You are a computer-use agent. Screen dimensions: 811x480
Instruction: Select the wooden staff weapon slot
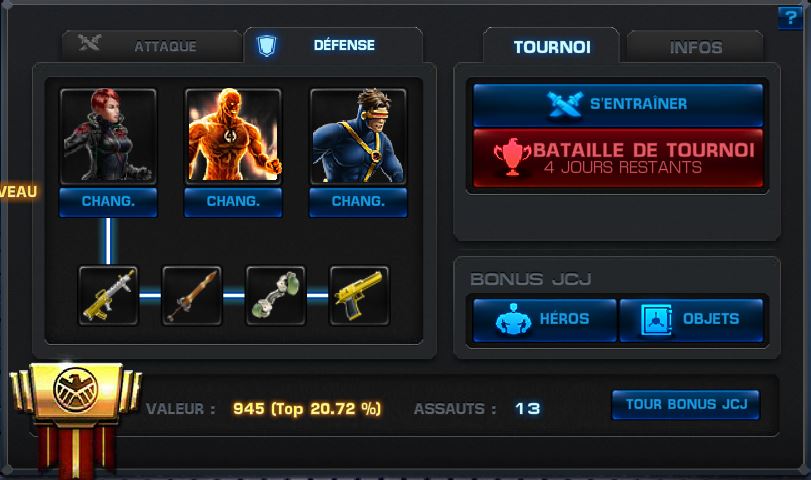(192, 296)
